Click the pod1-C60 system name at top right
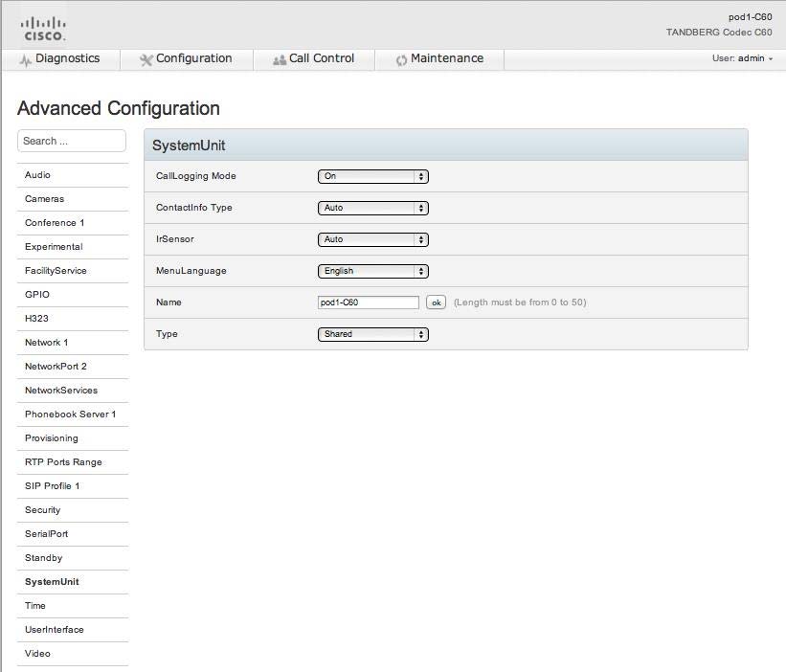This screenshot has width=786, height=672. pos(750,17)
